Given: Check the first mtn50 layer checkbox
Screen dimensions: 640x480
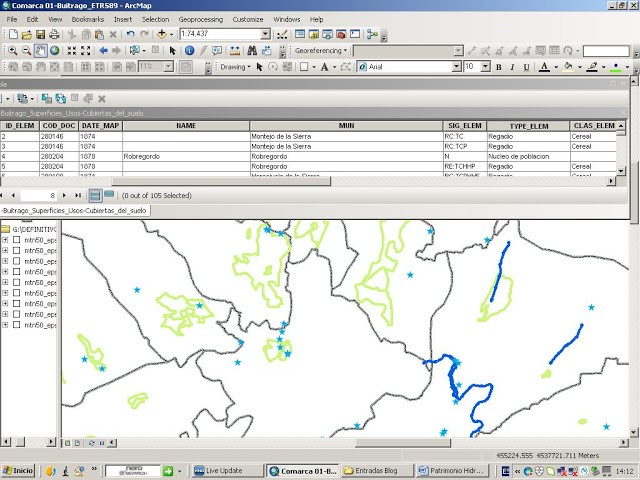Looking at the screenshot, I should pos(16,241).
